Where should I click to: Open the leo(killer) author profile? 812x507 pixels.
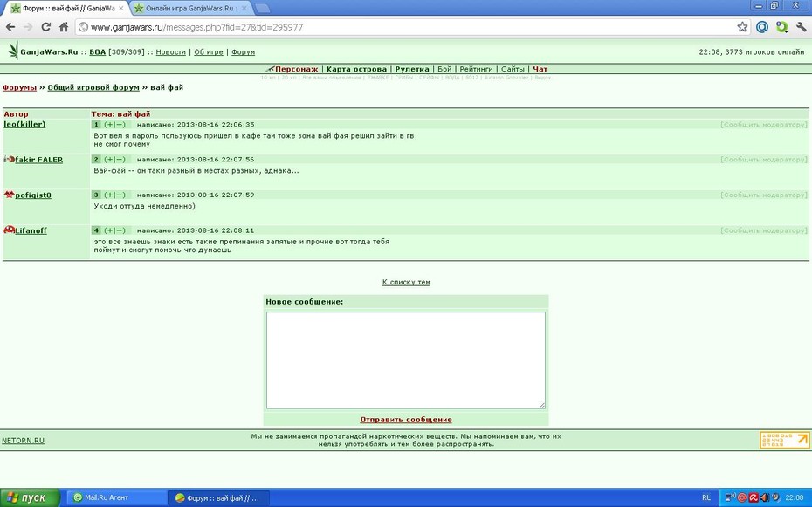[24, 124]
